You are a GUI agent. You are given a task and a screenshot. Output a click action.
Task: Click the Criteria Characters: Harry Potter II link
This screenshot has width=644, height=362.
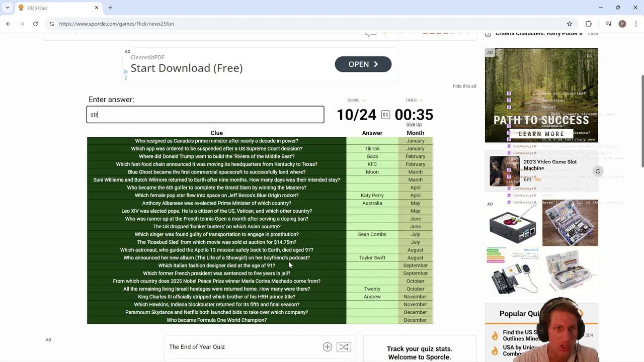(539, 34)
